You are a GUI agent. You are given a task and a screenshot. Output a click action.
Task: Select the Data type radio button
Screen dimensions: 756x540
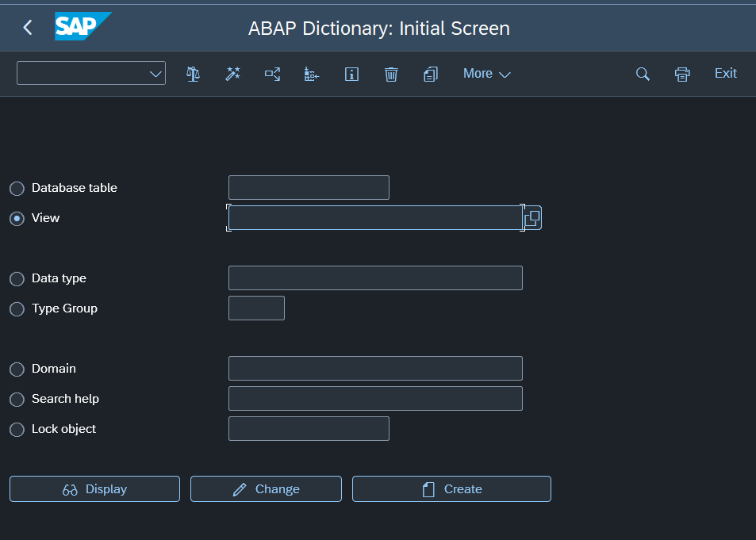tap(17, 278)
